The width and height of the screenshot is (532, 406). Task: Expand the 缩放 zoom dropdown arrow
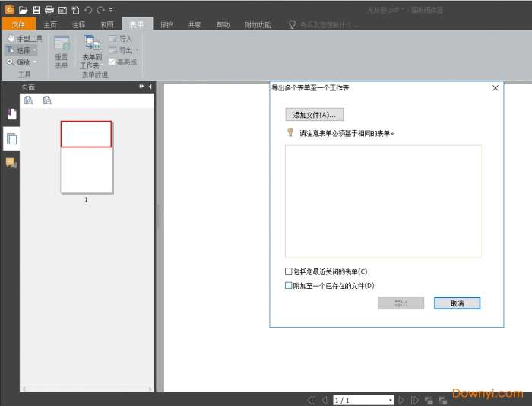(35, 62)
